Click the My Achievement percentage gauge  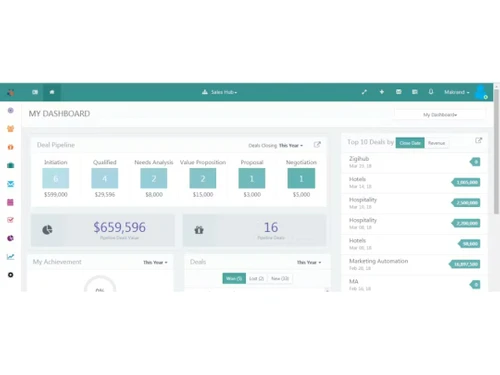(100, 284)
